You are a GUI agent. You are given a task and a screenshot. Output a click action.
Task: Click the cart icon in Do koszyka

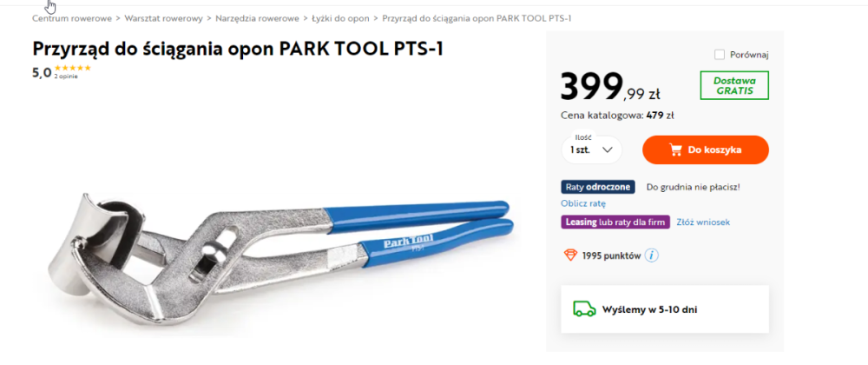(675, 149)
